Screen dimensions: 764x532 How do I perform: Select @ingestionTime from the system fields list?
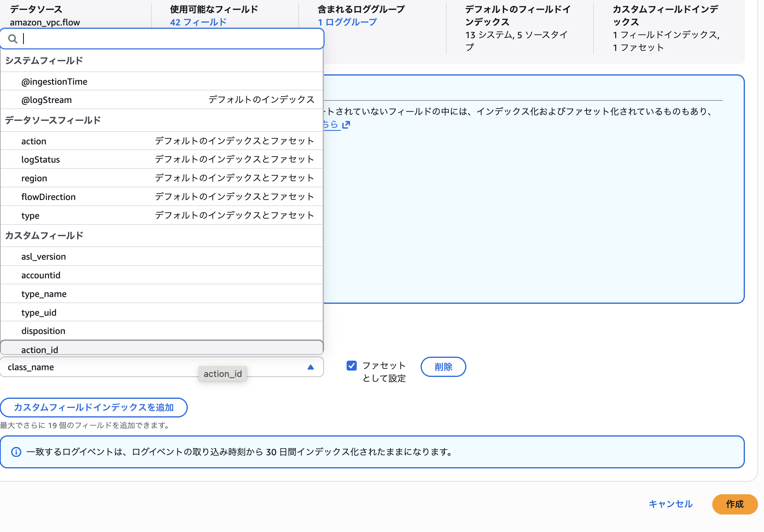[x=55, y=81]
